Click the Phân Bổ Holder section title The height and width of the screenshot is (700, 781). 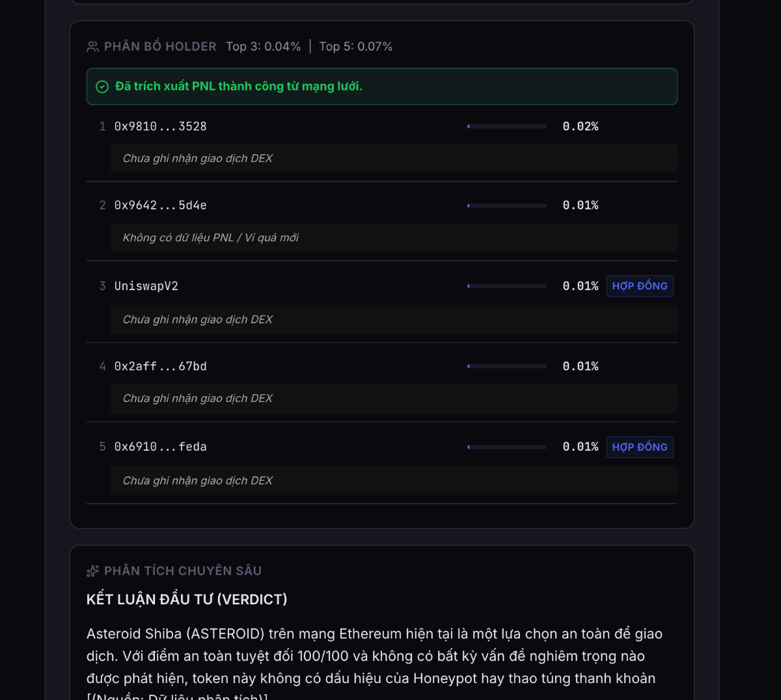[x=160, y=47]
